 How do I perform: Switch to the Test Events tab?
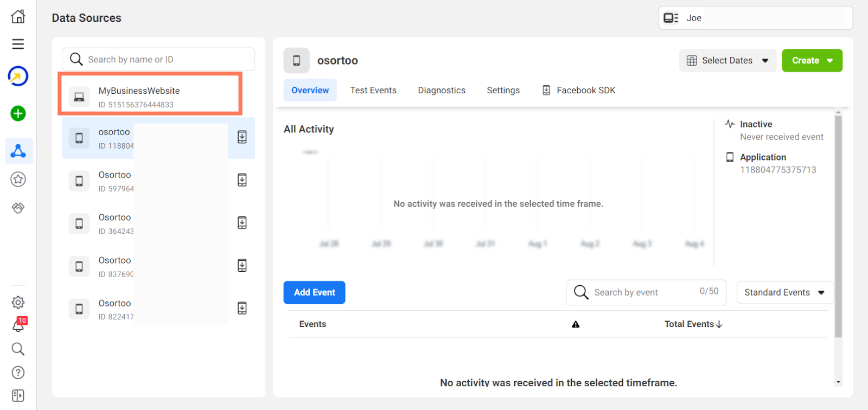click(373, 91)
